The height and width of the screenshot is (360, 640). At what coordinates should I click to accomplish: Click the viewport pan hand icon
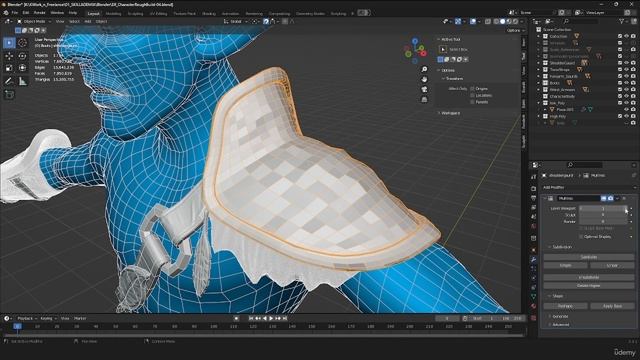coord(424,79)
